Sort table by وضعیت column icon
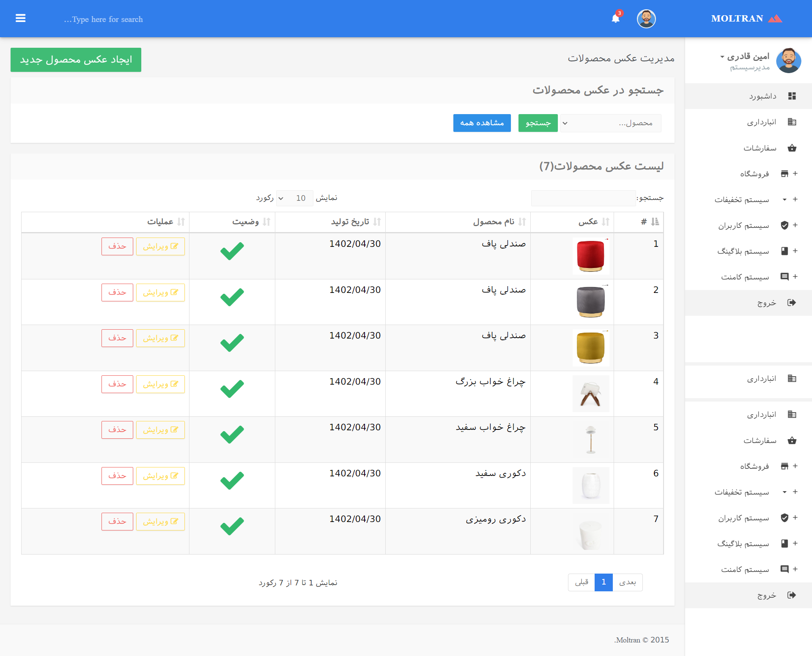 [x=266, y=221]
